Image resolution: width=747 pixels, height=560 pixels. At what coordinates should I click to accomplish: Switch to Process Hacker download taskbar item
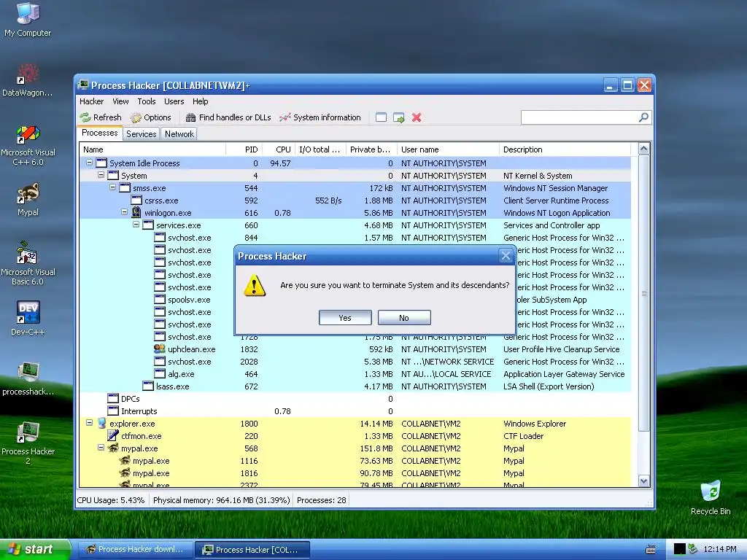pos(135,550)
